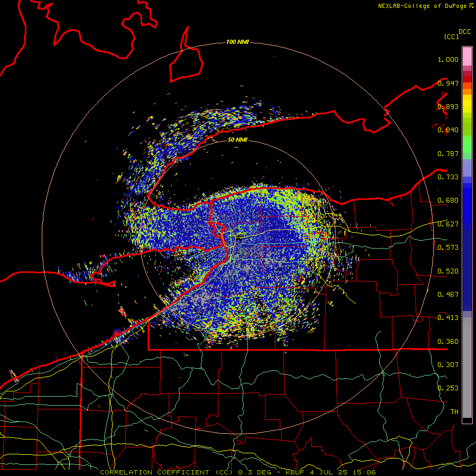Viewport: 476px width, 476px height.
Task: Click the 0.840 scale value
Action: (448, 130)
